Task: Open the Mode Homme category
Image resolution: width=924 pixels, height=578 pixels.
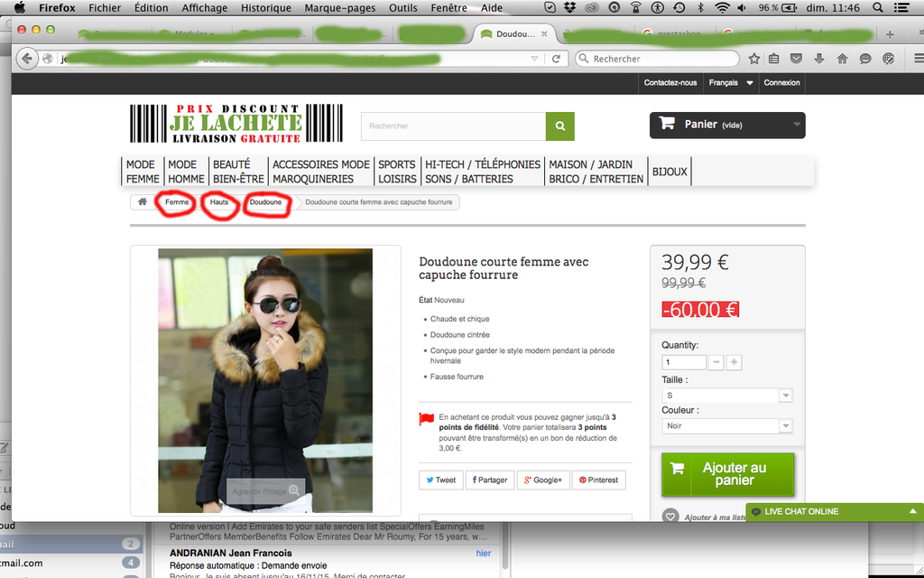Action: coord(186,172)
